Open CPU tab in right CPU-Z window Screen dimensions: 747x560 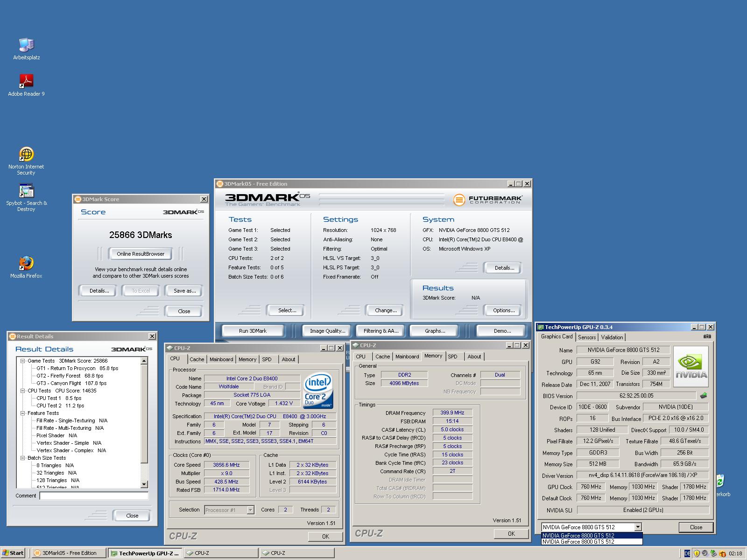[x=361, y=357]
